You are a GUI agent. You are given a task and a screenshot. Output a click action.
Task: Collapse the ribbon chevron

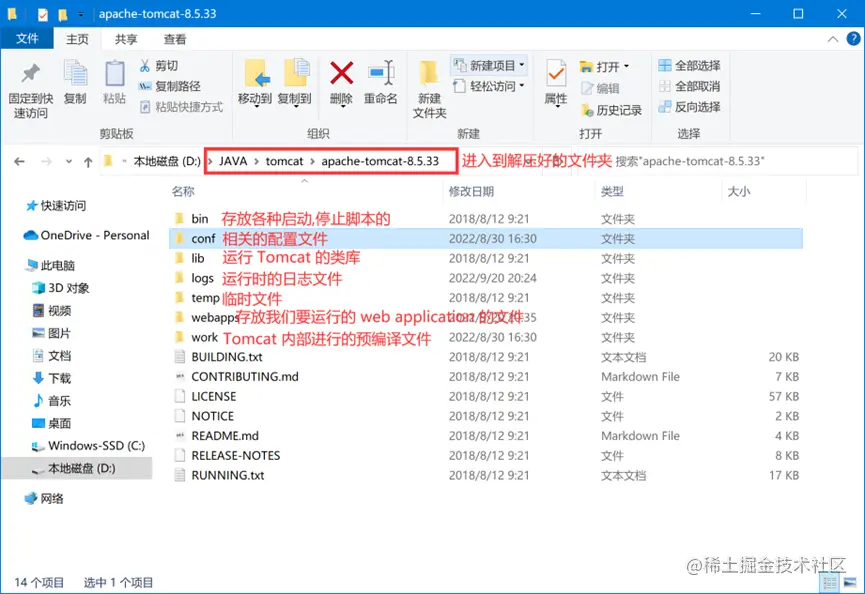point(833,39)
